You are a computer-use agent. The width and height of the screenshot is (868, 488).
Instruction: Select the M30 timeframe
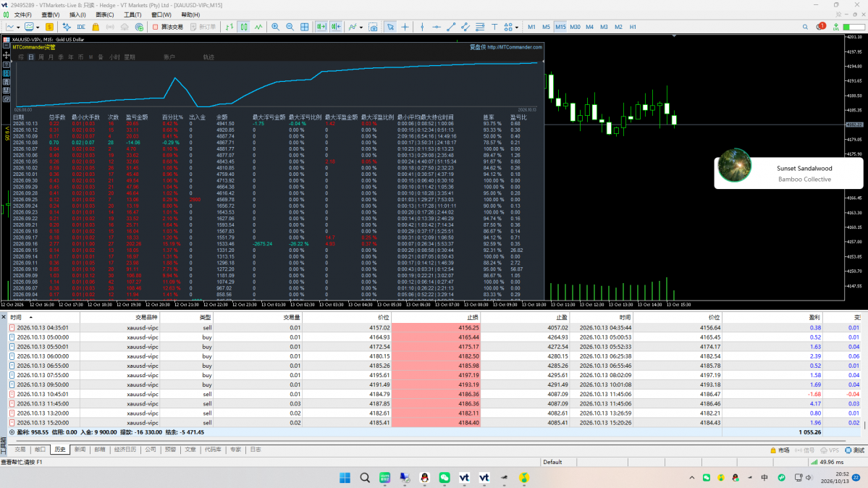(x=575, y=27)
